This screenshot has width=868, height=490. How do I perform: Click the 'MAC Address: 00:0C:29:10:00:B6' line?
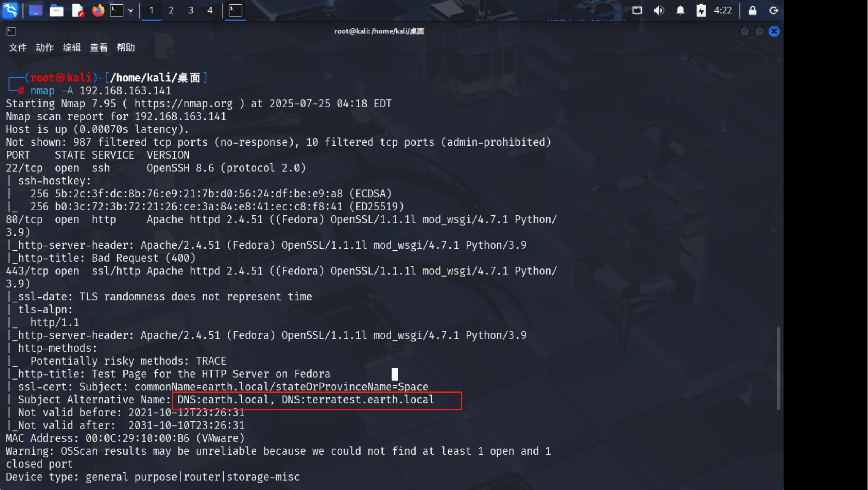(x=125, y=438)
